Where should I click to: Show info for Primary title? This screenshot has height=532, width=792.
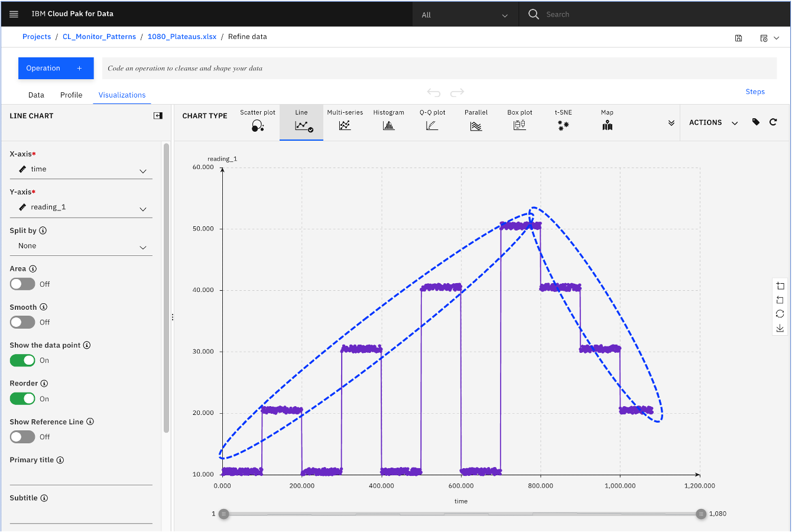60,460
